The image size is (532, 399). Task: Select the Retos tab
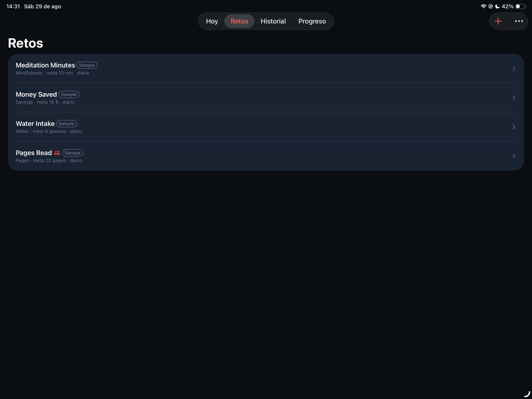(239, 21)
